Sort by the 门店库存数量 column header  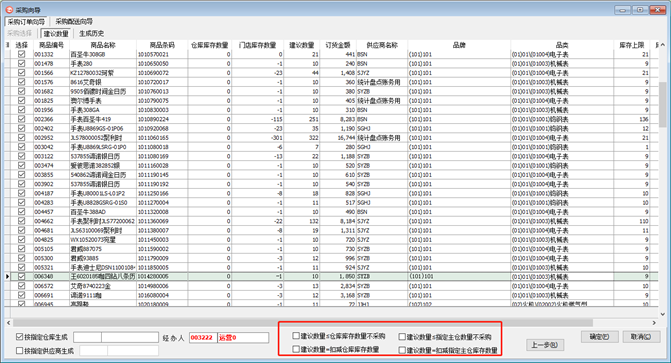pyautogui.click(x=258, y=45)
